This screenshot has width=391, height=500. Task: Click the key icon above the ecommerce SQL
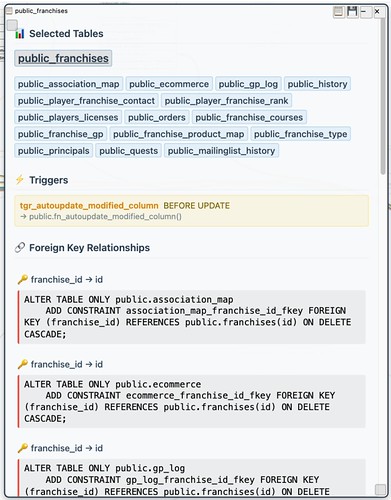pos(23,364)
